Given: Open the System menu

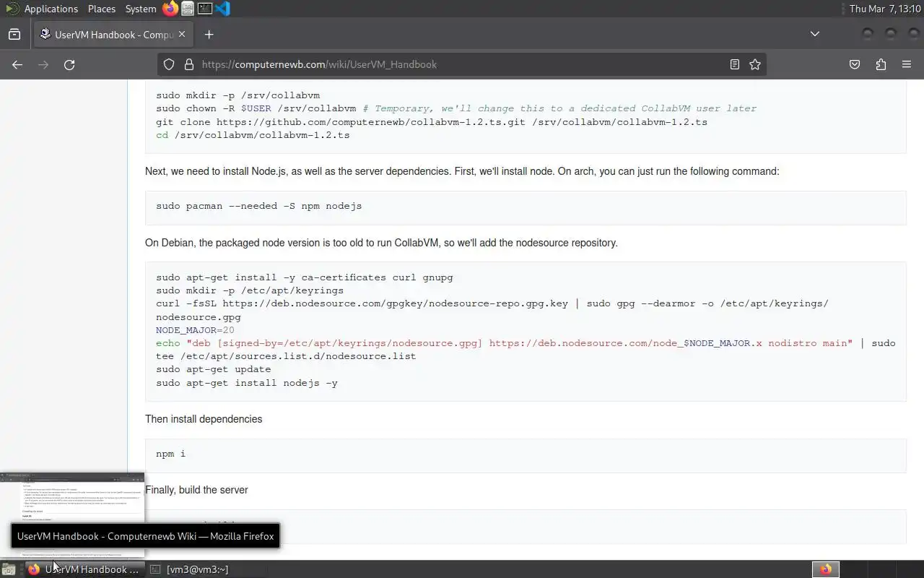Looking at the screenshot, I should [x=141, y=9].
